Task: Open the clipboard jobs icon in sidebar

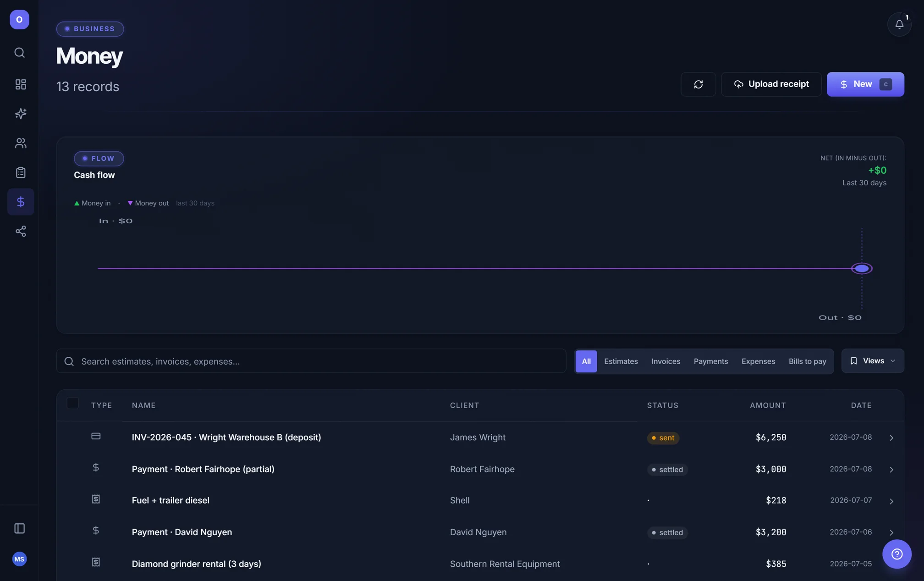Action: click(21, 172)
